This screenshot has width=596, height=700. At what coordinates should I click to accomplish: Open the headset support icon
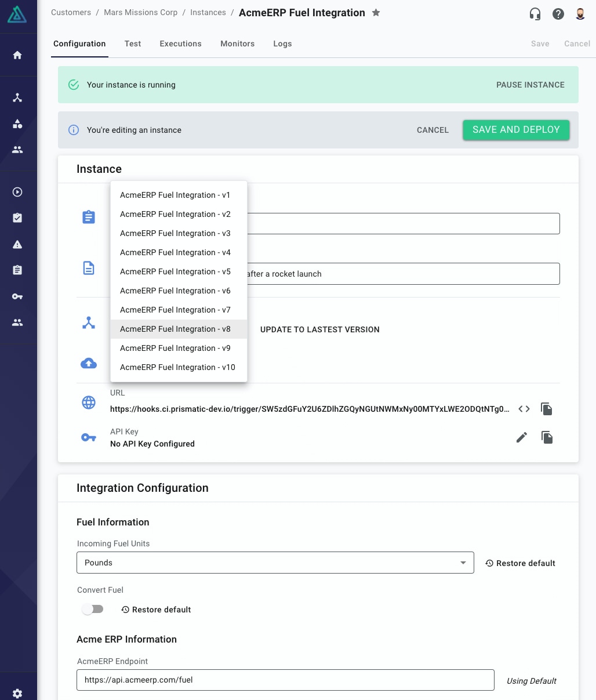(x=535, y=14)
